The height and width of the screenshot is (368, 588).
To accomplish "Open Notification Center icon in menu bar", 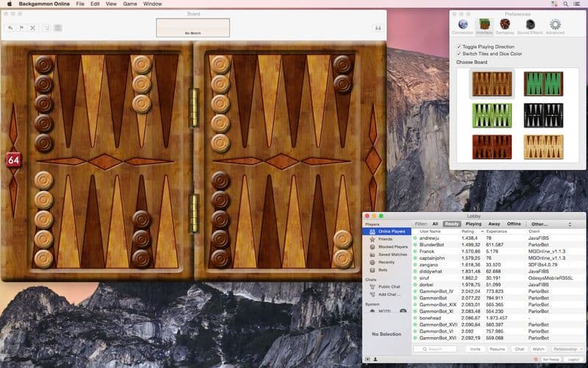I will tap(577, 4).
